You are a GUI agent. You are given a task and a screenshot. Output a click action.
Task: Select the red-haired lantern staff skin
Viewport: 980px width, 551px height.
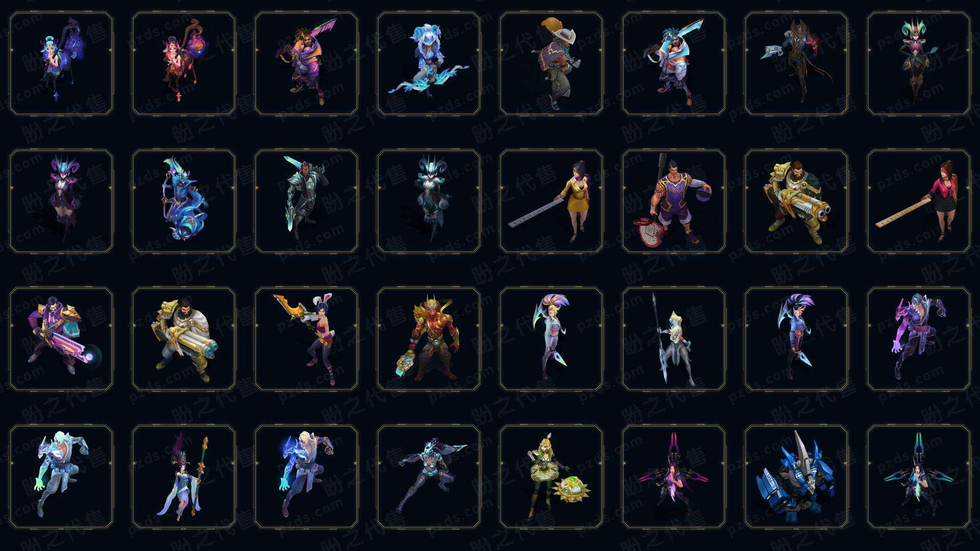(x=184, y=63)
